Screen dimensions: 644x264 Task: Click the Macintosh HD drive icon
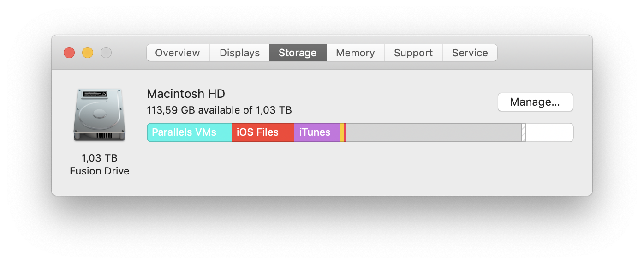(99, 115)
